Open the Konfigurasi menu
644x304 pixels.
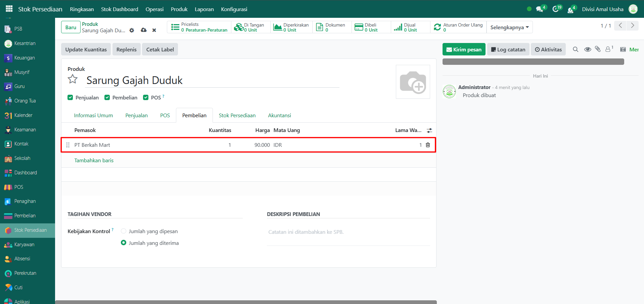[234, 9]
